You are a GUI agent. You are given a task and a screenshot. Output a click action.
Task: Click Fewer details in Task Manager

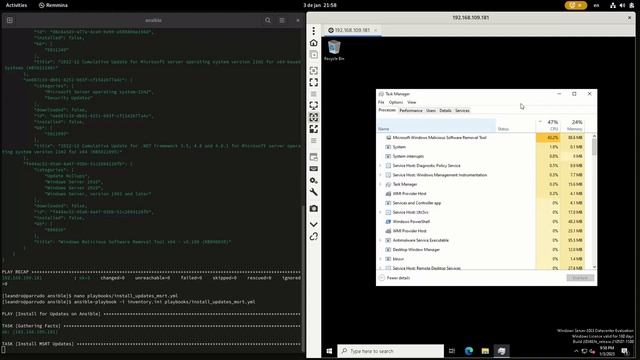click(395, 278)
